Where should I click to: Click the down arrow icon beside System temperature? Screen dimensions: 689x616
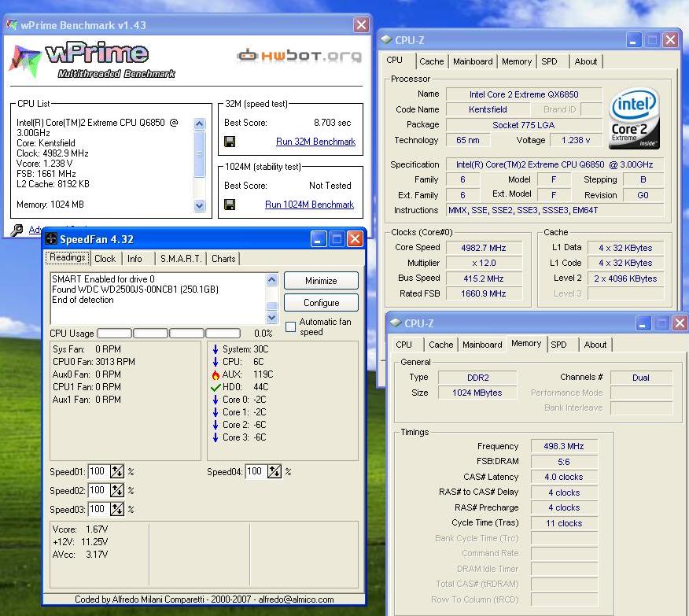click(x=216, y=349)
